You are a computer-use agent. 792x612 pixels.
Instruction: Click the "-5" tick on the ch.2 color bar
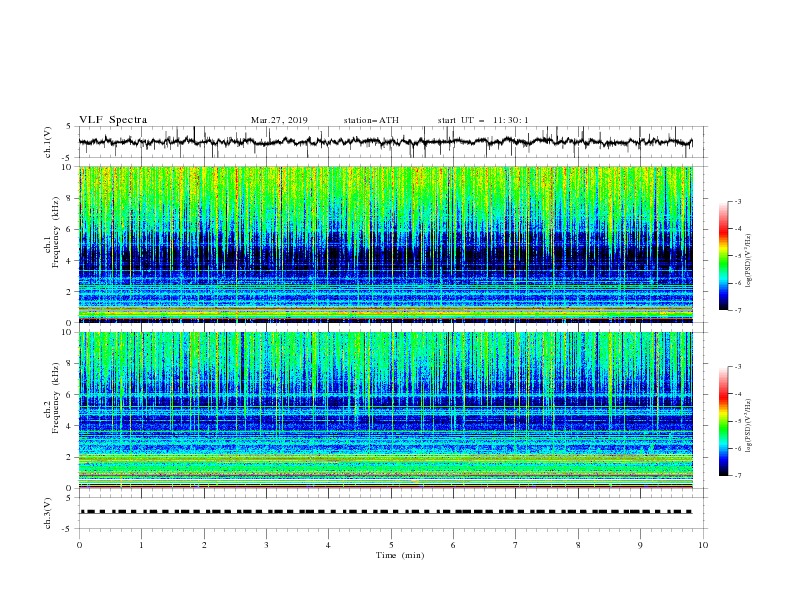tap(738, 421)
